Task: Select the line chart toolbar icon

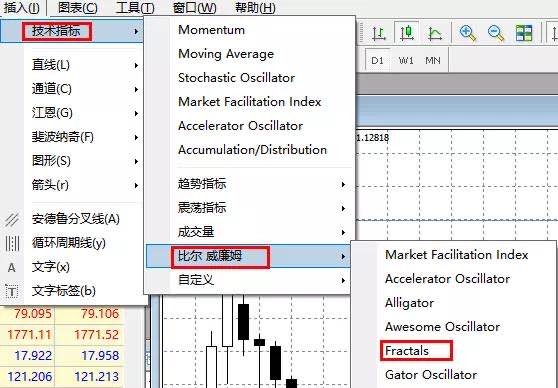Action: (x=435, y=33)
